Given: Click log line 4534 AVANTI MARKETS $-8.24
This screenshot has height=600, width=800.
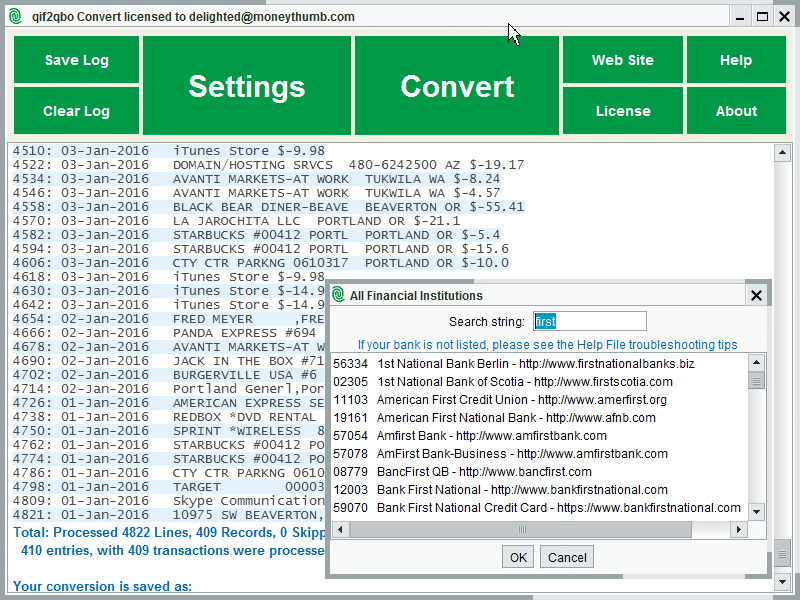Looking at the screenshot, I should click(x=257, y=179).
